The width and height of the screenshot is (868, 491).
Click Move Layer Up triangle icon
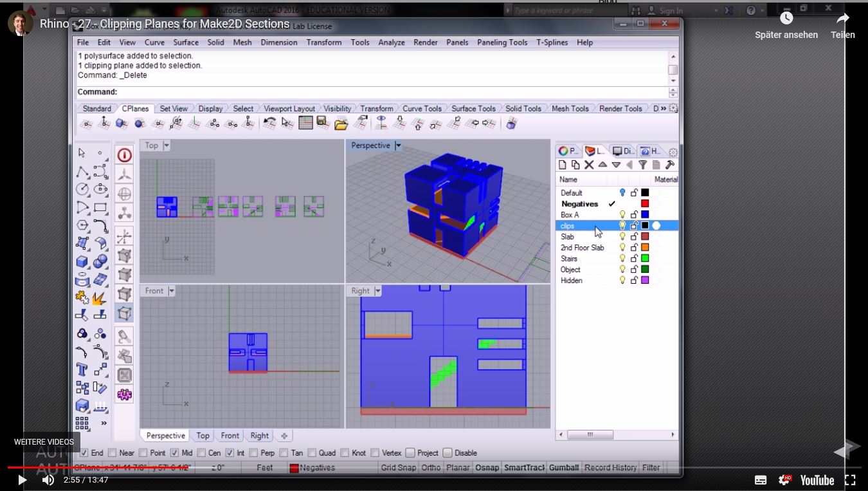pos(602,165)
